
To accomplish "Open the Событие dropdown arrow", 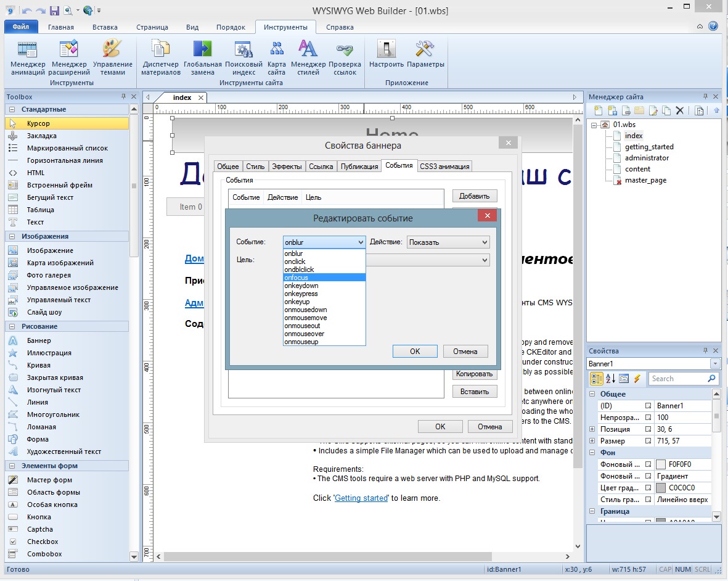I will [360, 242].
